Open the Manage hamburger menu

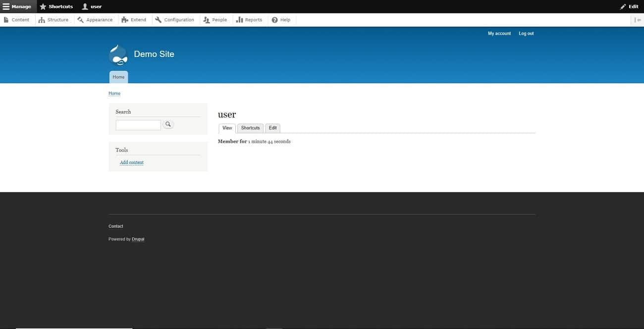point(6,6)
